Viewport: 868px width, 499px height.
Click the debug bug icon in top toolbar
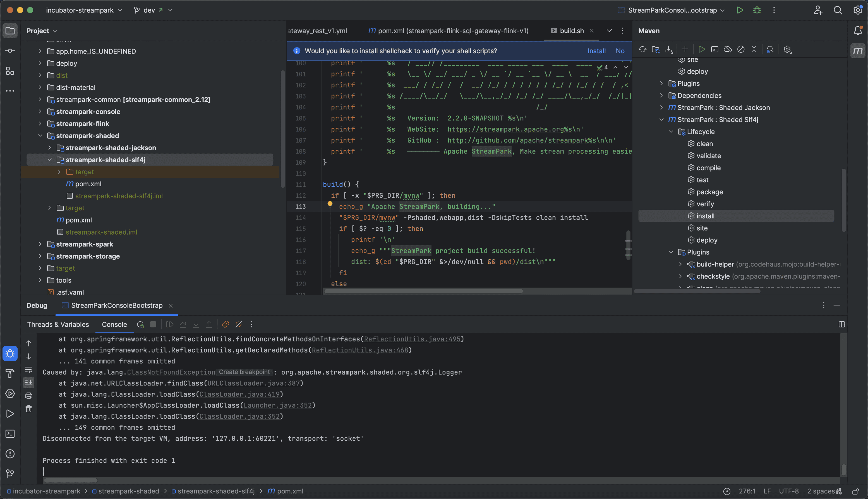coord(757,10)
